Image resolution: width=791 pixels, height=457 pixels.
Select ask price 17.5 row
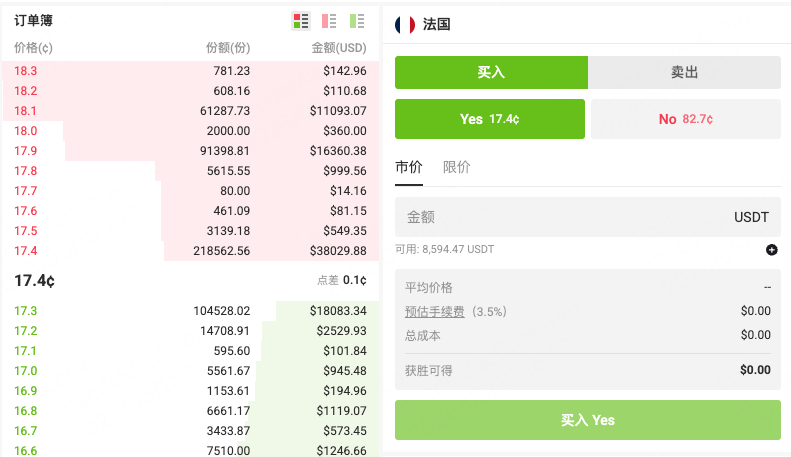click(x=191, y=231)
